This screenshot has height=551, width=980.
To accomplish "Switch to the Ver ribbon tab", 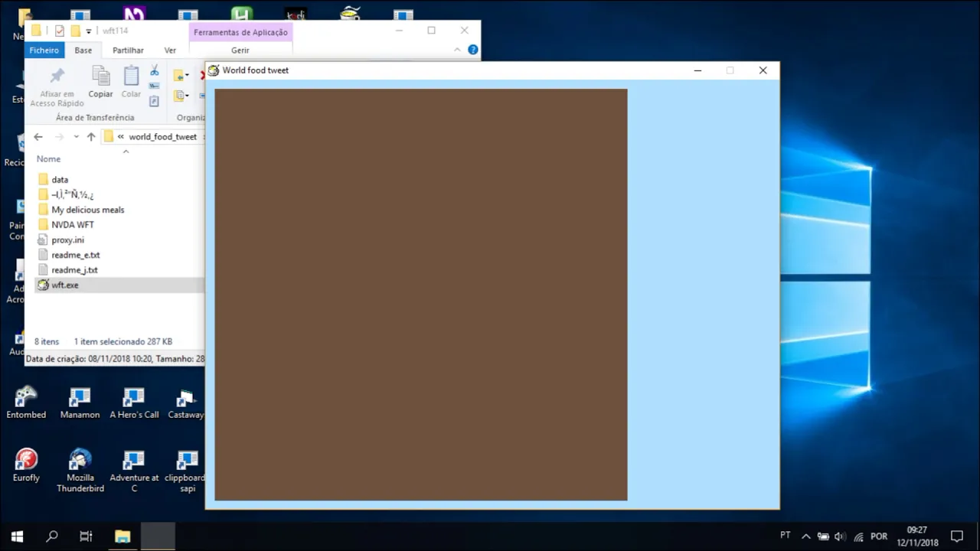I will point(170,50).
